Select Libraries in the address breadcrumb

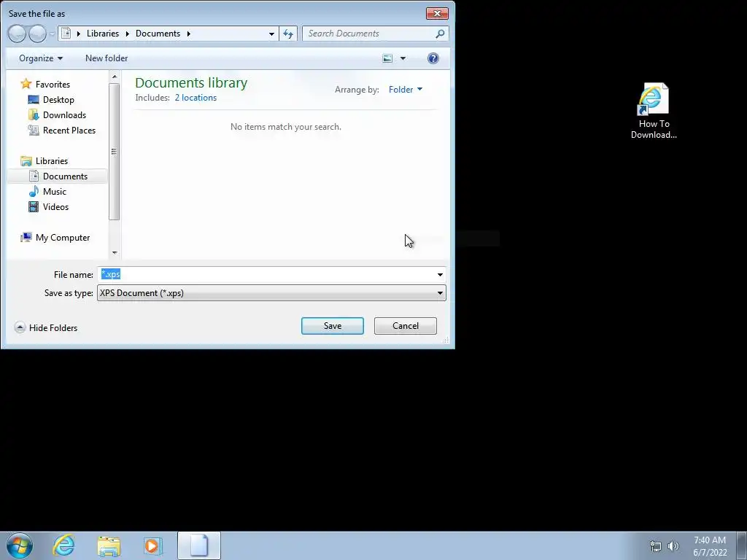point(102,34)
